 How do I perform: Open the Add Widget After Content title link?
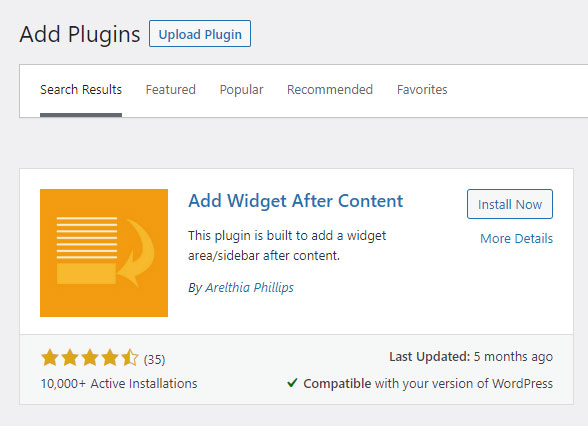click(296, 201)
